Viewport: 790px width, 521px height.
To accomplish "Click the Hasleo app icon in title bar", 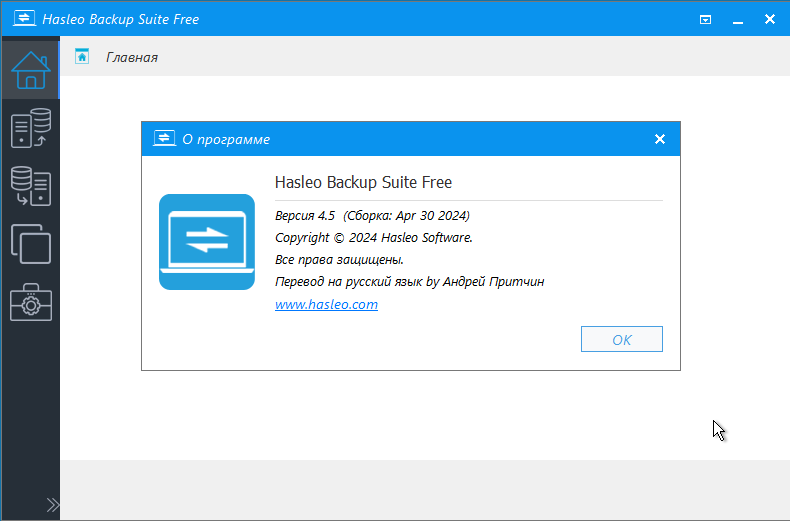I will point(24,19).
